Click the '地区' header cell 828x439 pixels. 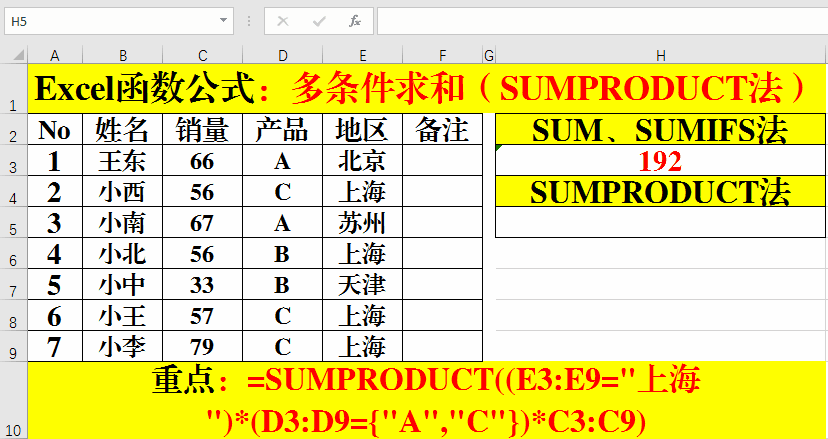click(x=362, y=129)
